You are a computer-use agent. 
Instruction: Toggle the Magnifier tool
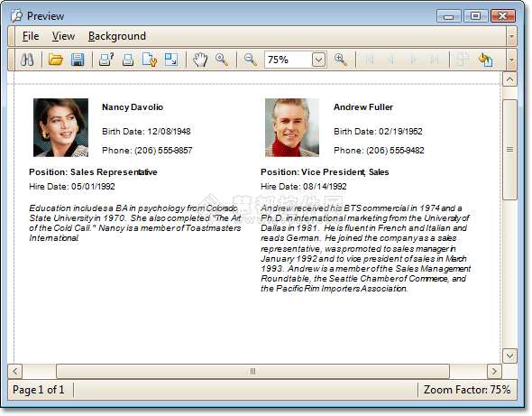click(222, 60)
